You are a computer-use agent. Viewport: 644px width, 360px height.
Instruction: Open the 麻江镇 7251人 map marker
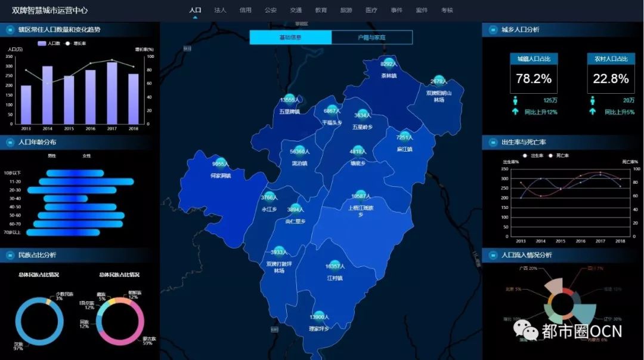click(404, 137)
